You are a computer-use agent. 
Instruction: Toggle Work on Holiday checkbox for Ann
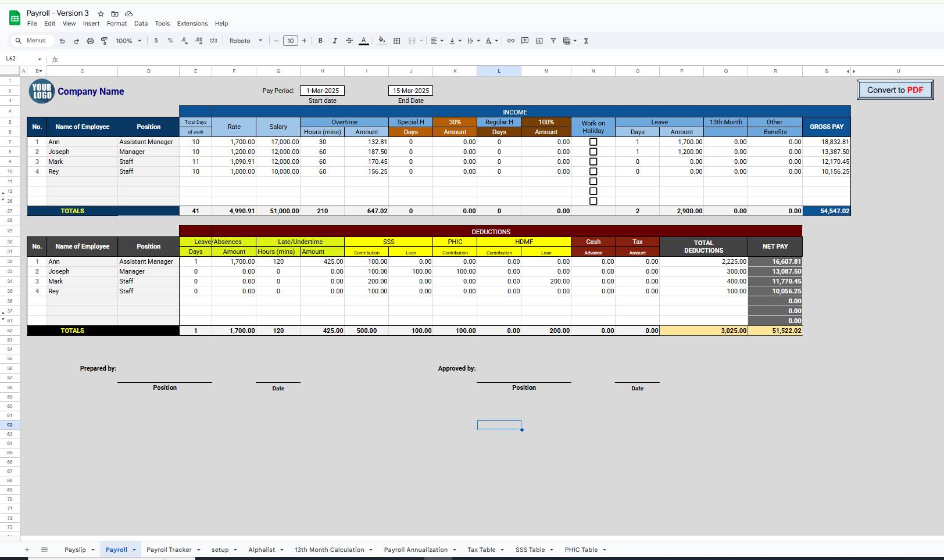(593, 142)
